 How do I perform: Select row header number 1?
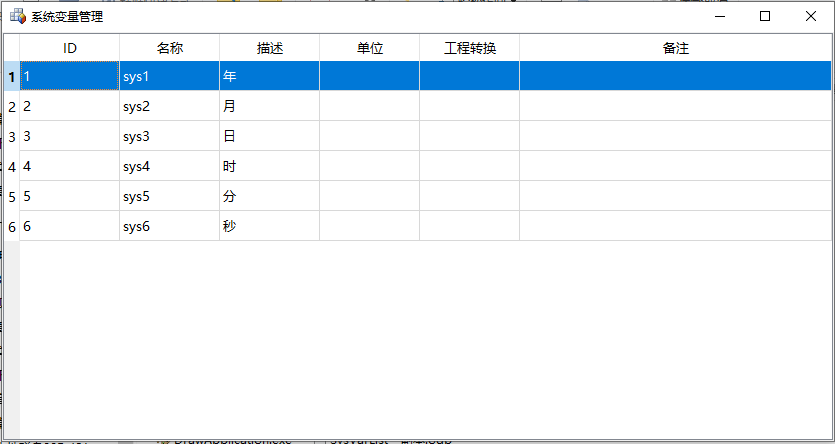[12, 76]
